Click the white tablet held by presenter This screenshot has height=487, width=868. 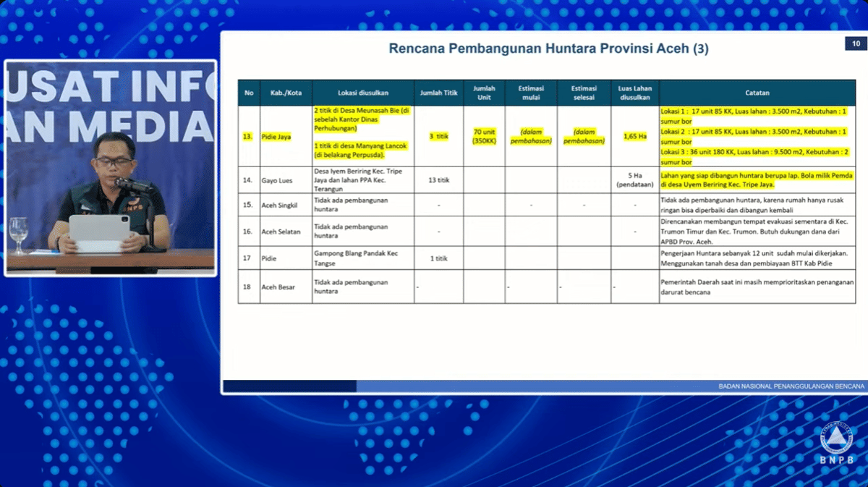pos(99,230)
